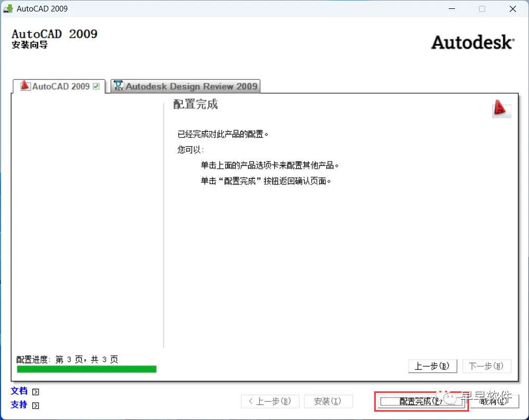Switch to the AutoCAD 2009 tab
The height and width of the screenshot is (420, 529).
(x=59, y=87)
